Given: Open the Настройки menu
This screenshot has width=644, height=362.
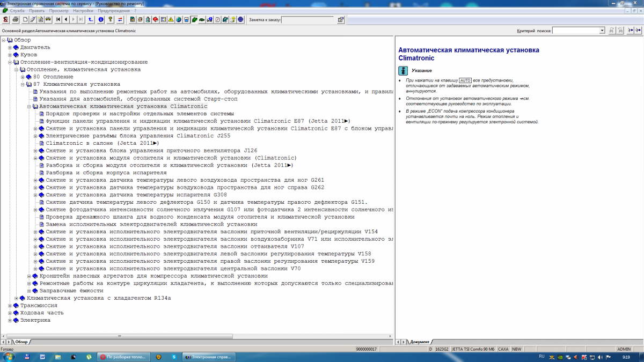Looking at the screenshot, I should [x=83, y=10].
